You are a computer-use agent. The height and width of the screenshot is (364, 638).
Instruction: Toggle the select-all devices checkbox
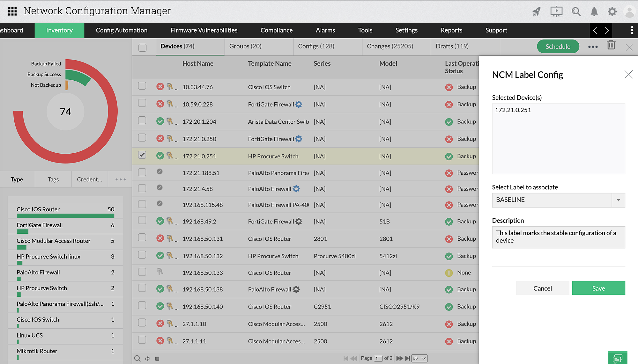point(143,48)
